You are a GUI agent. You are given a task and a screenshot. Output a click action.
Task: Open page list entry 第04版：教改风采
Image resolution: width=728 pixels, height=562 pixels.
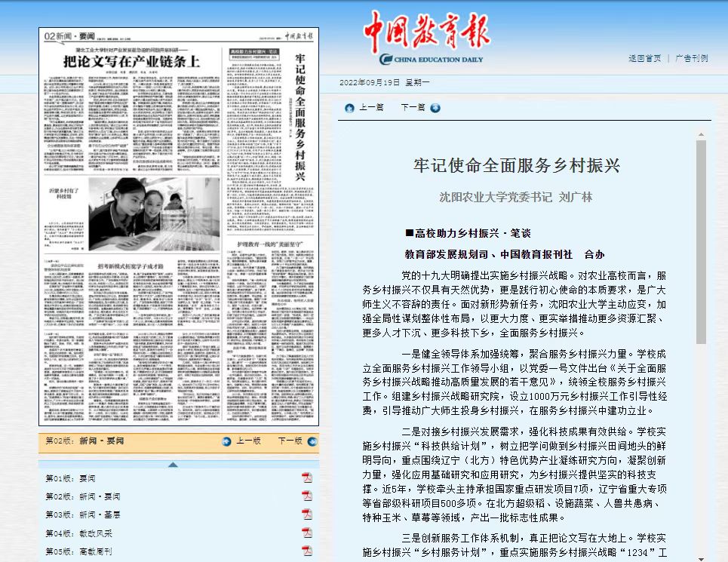click(x=79, y=533)
